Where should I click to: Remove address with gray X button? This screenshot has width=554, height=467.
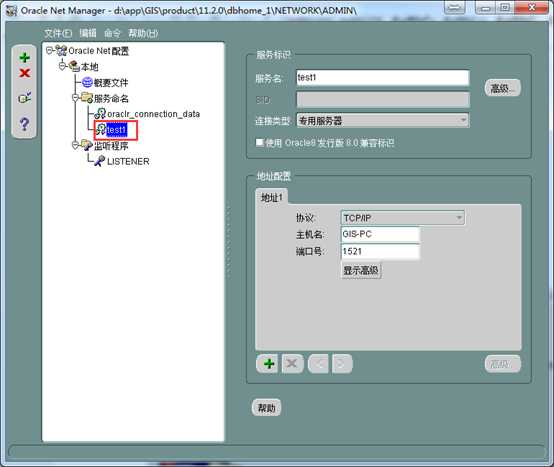coord(293,363)
